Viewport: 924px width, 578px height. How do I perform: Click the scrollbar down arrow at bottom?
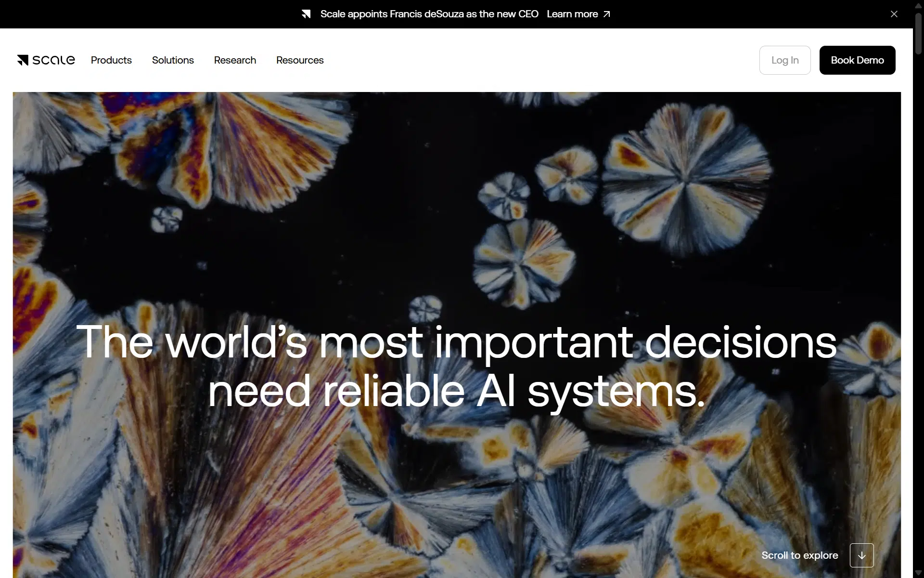(918, 573)
